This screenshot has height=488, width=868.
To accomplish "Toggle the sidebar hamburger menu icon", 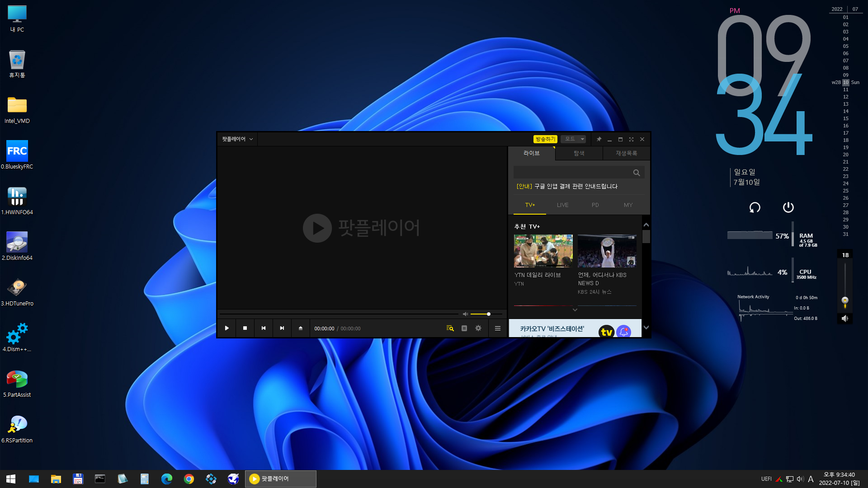I will coord(498,328).
